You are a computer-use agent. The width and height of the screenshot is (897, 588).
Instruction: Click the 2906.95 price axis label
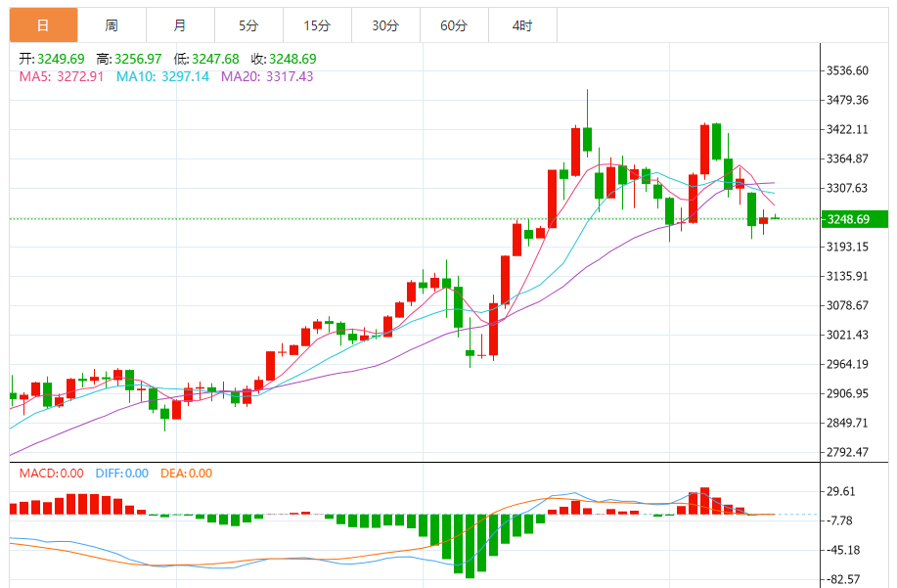click(x=847, y=393)
